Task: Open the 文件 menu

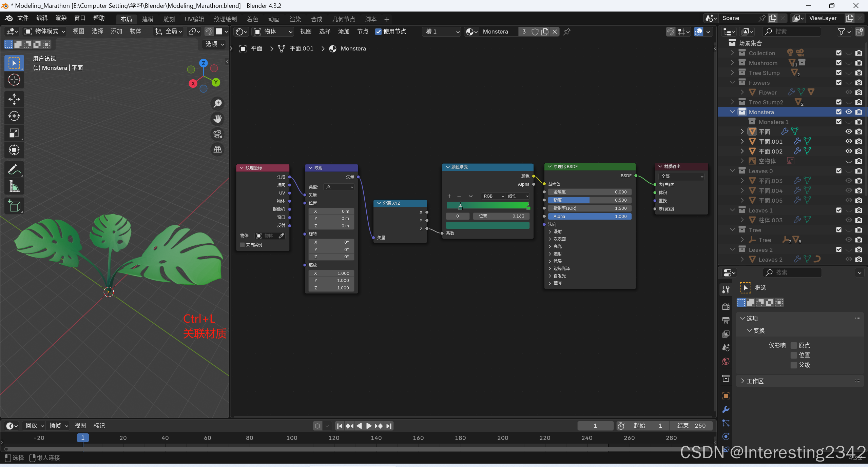Action: [x=23, y=18]
